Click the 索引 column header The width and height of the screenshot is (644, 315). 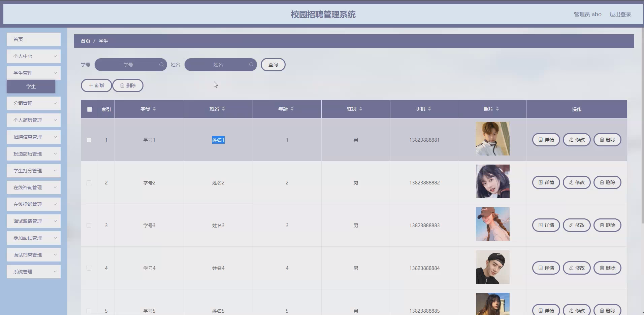tap(106, 109)
